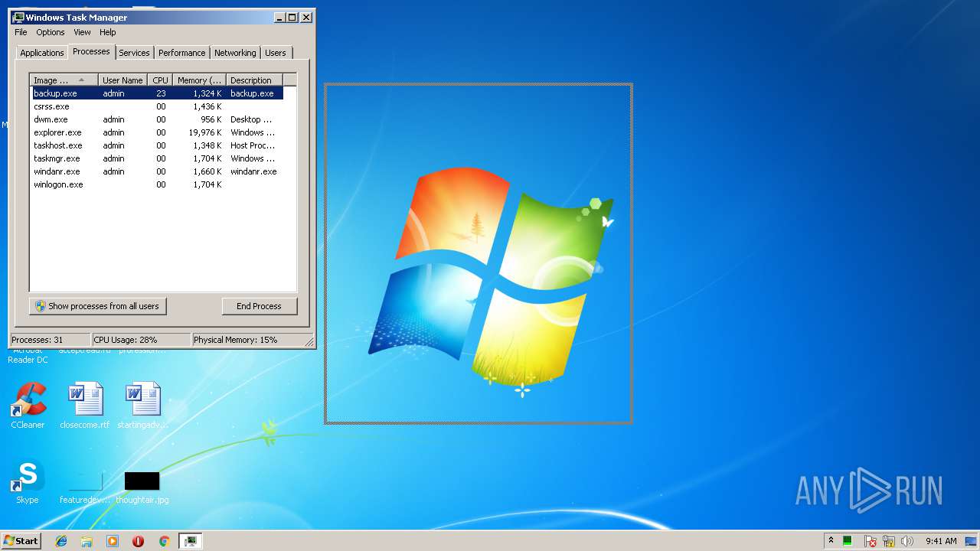Select the dwm.exe process row
Image resolution: width=980 pixels, height=551 pixels.
tap(158, 119)
